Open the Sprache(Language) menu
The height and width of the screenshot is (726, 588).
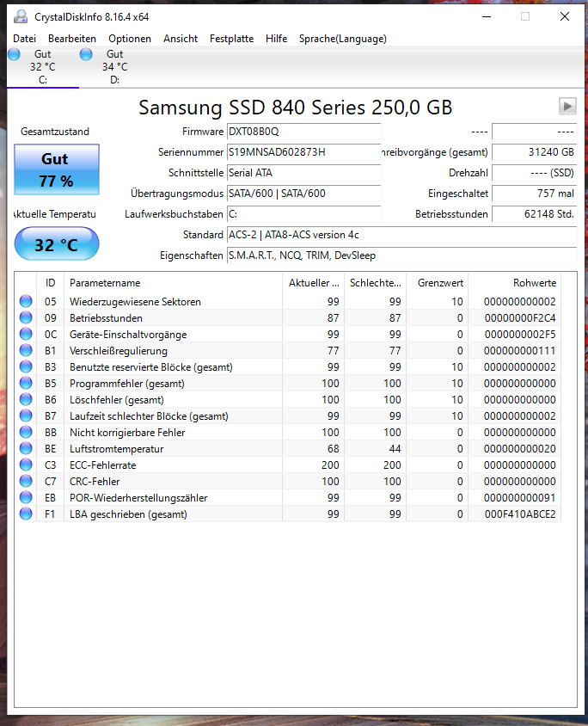[x=343, y=39]
